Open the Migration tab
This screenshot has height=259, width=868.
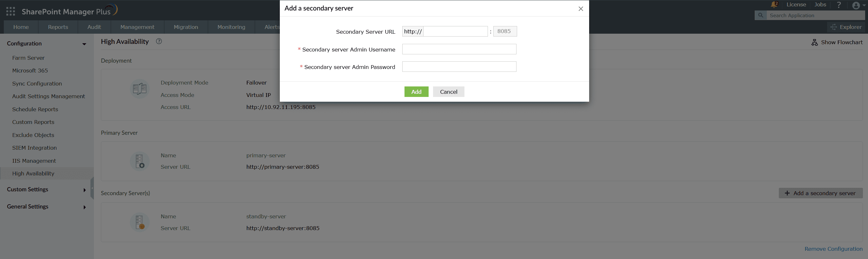(x=186, y=27)
